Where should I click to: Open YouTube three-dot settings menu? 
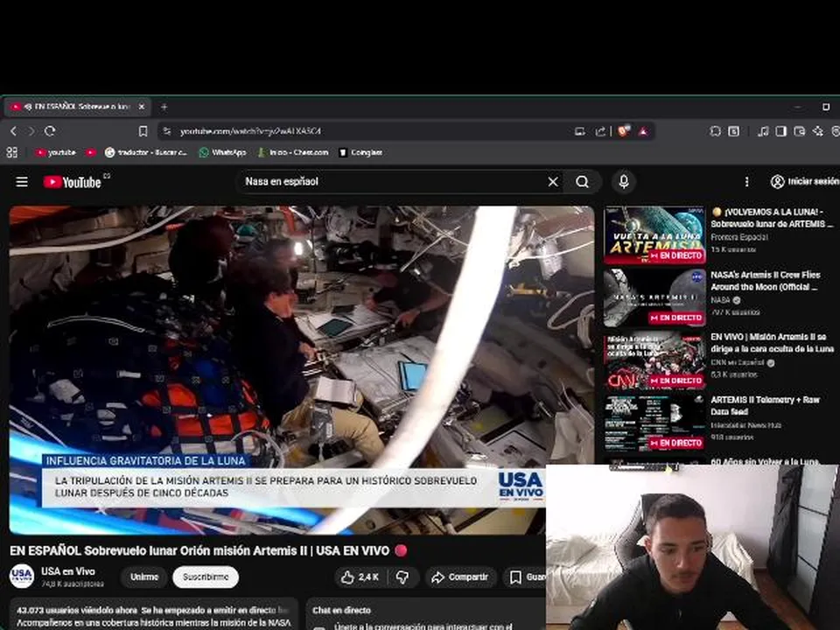(x=746, y=182)
